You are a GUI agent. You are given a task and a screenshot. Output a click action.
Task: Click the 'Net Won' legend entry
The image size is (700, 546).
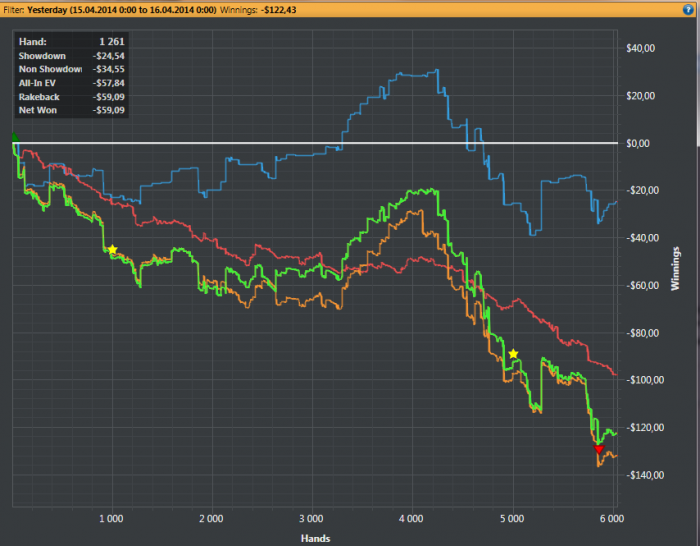click(x=38, y=110)
